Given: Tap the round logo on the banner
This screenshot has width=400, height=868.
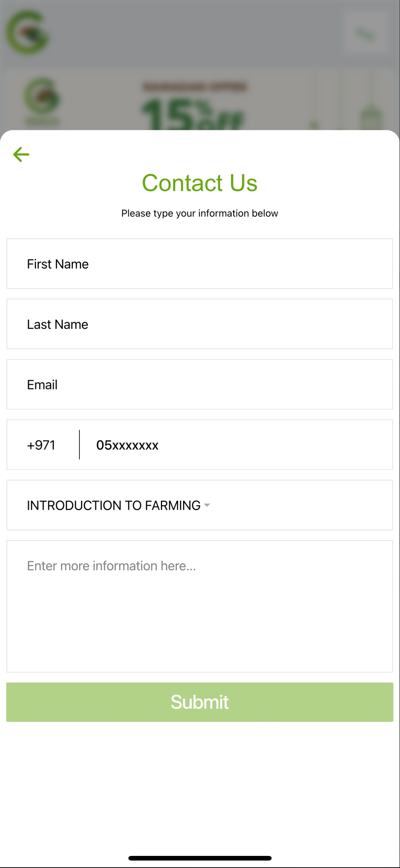Looking at the screenshot, I should pos(42,98).
